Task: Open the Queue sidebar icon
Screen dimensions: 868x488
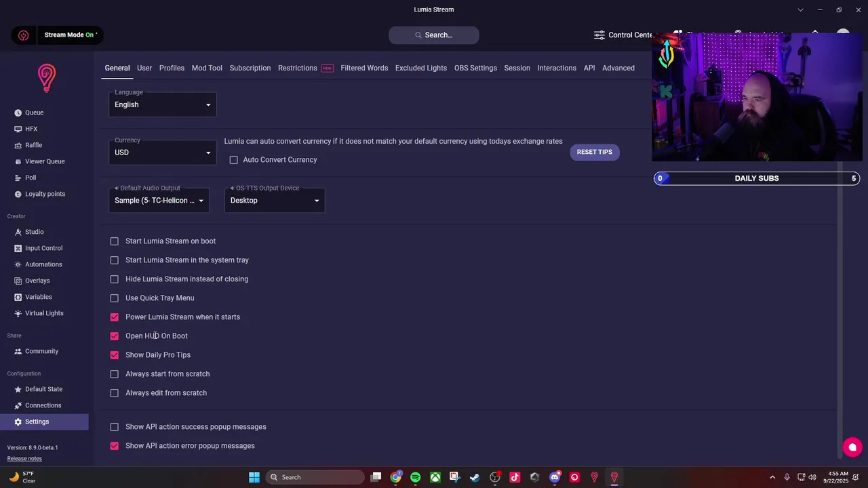Action: pyautogui.click(x=18, y=113)
